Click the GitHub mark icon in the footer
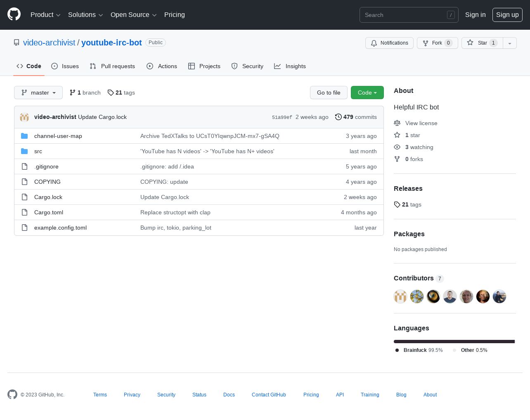The height and width of the screenshot is (420, 530). pyautogui.click(x=12, y=394)
